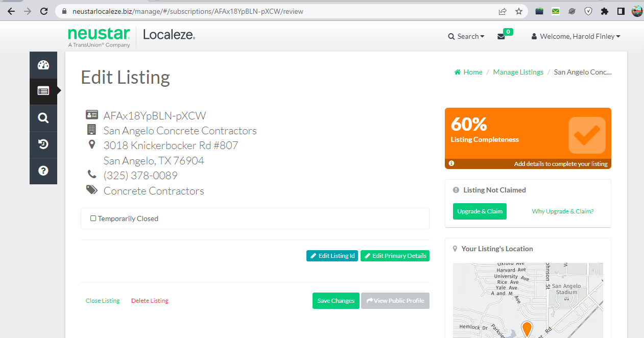644x338 pixels.
Task: Reload the page with refresh icon
Action: [44, 11]
